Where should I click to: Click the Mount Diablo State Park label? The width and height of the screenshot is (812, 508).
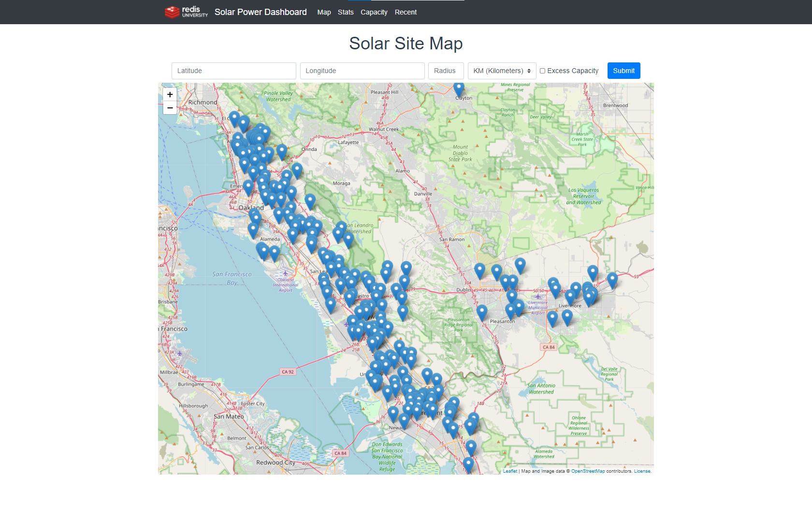pyautogui.click(x=460, y=153)
